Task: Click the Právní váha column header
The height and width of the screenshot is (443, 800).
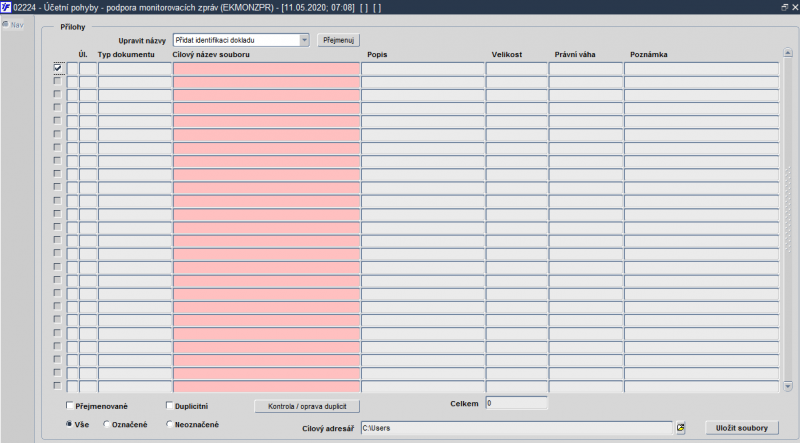Action: click(x=575, y=54)
